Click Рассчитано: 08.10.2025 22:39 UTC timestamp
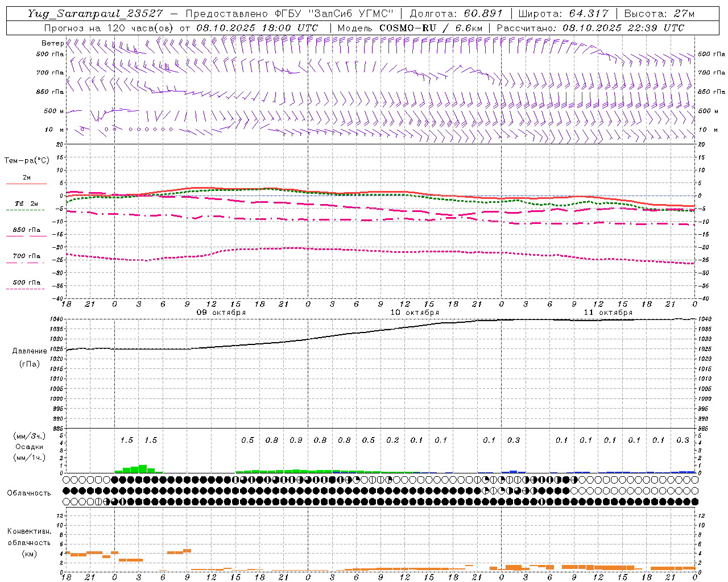 pos(590,28)
